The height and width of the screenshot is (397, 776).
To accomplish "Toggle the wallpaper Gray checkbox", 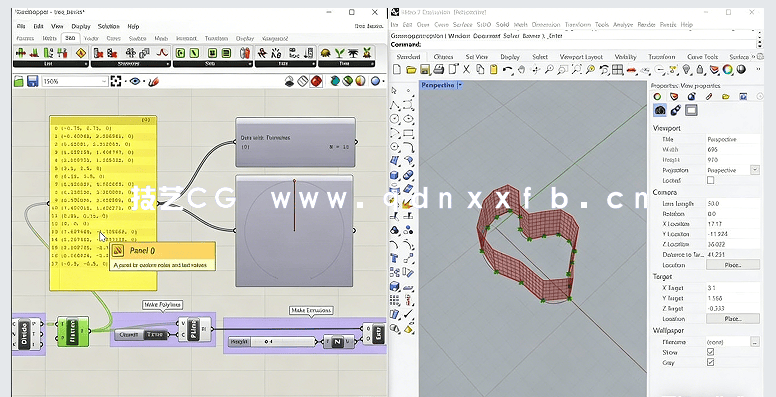I will coord(711,362).
